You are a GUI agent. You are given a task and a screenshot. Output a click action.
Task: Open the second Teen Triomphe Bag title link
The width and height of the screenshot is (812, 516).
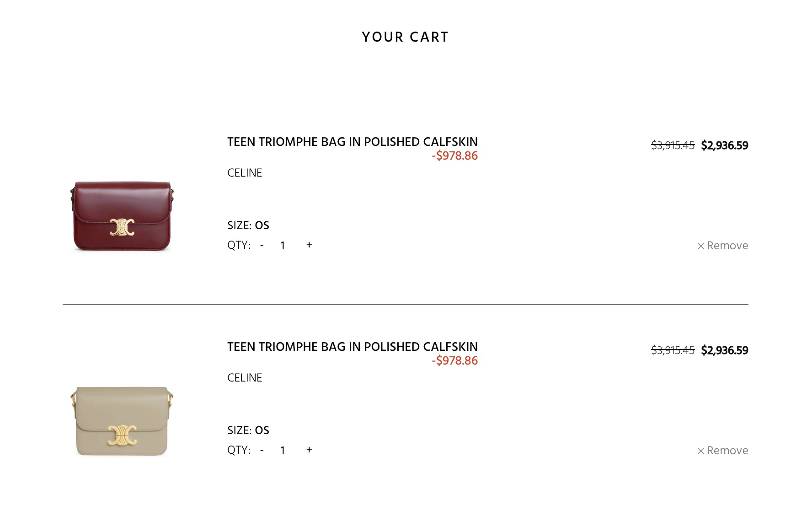352,347
